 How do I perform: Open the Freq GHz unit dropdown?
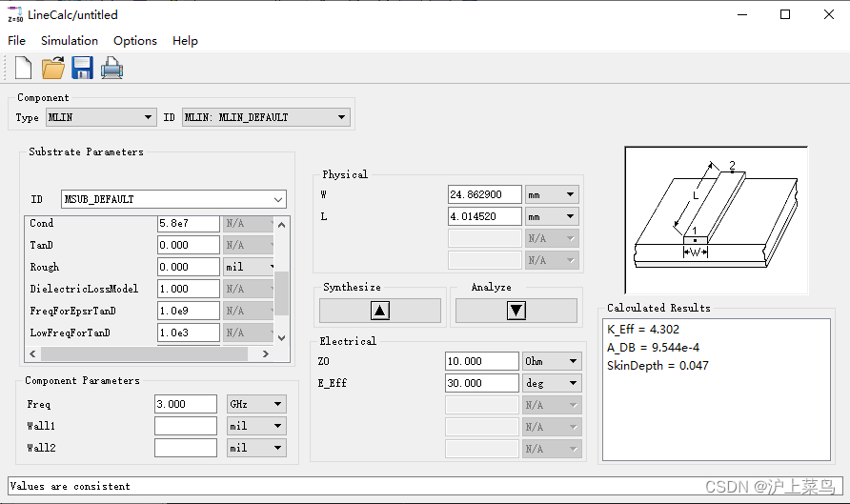[256, 404]
